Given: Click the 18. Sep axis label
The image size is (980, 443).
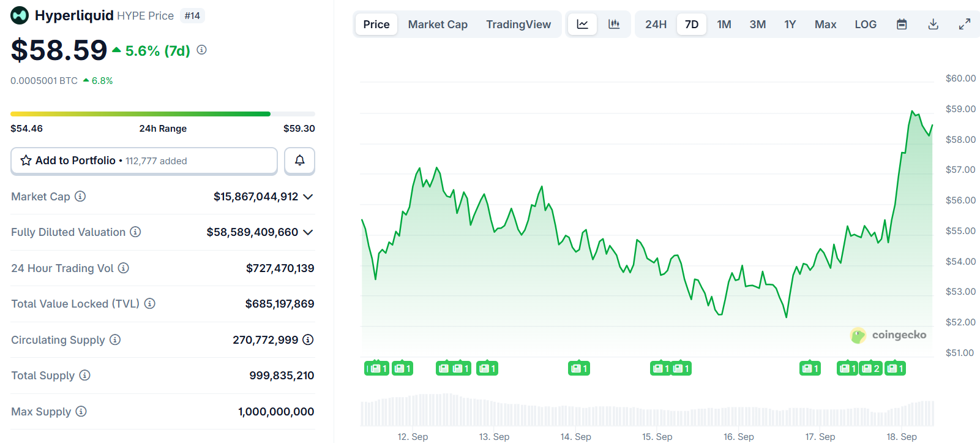Looking at the screenshot, I should click(902, 436).
